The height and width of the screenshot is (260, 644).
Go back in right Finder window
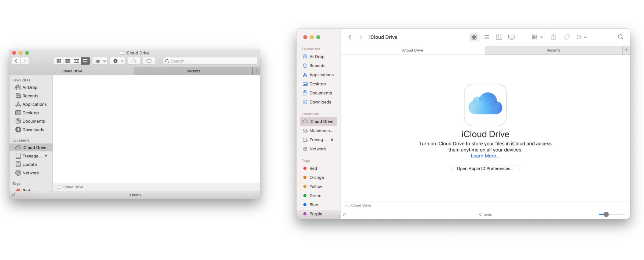(x=350, y=37)
